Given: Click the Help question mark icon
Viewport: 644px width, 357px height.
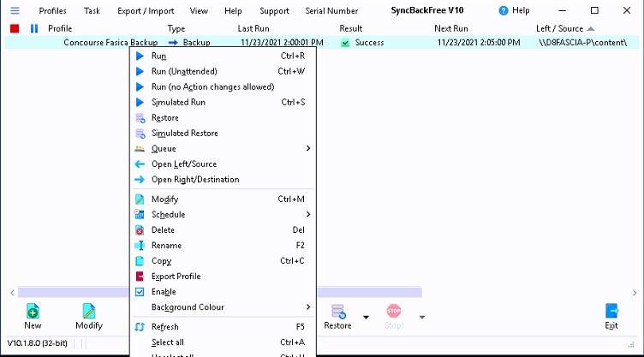Looking at the screenshot, I should tap(503, 10).
